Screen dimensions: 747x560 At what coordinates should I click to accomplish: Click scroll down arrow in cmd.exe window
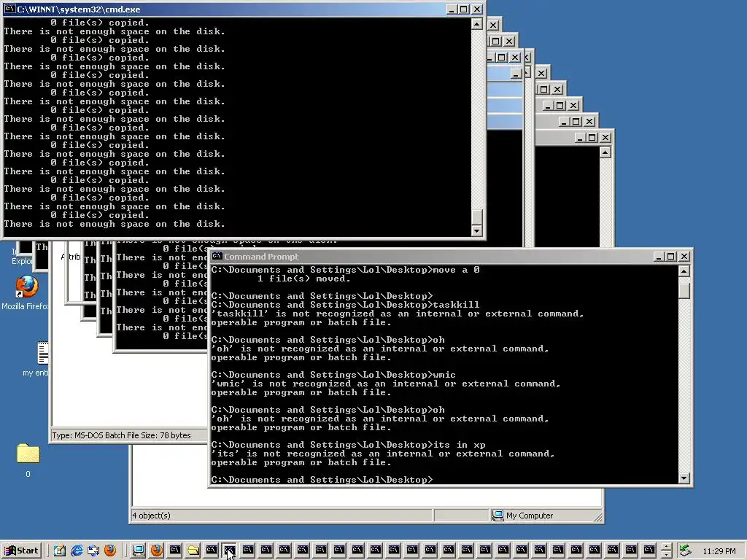coord(476,231)
